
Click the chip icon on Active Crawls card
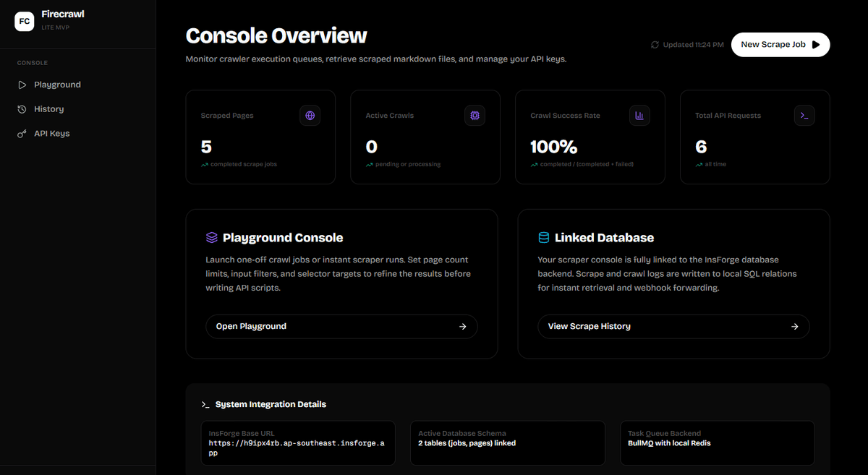pos(475,115)
